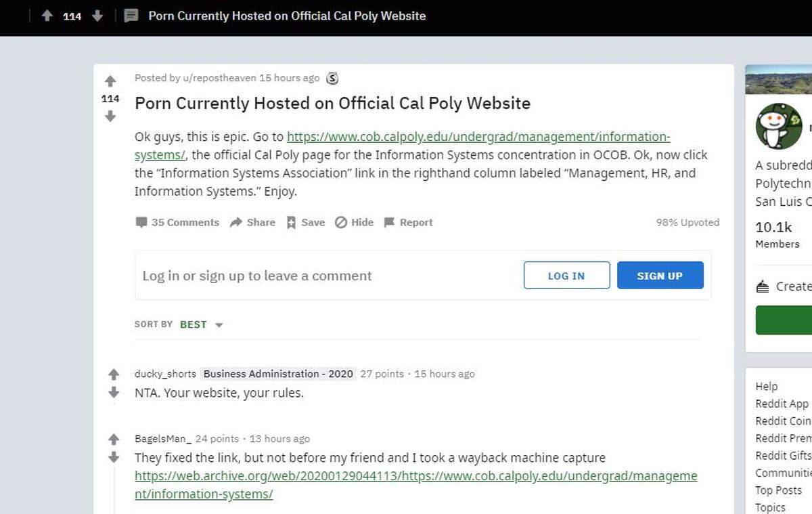
Task: Click the cake day icon in sidebar
Action: [763, 287]
